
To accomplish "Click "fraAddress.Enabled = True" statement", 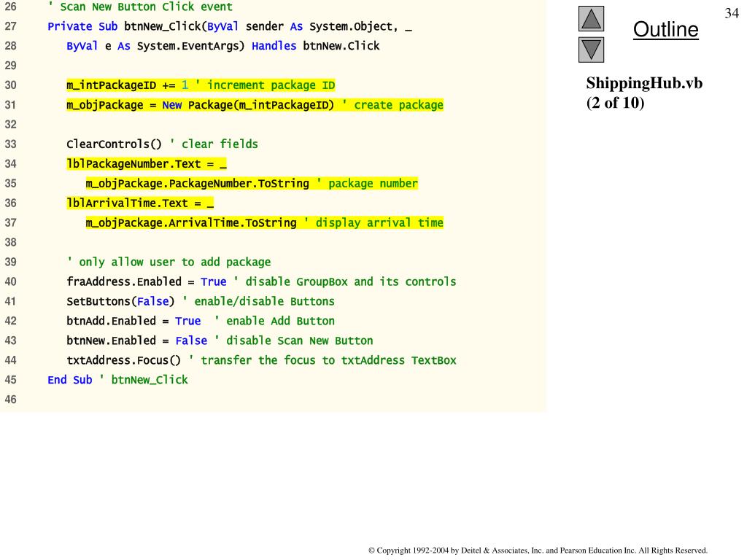I will click(146, 281).
